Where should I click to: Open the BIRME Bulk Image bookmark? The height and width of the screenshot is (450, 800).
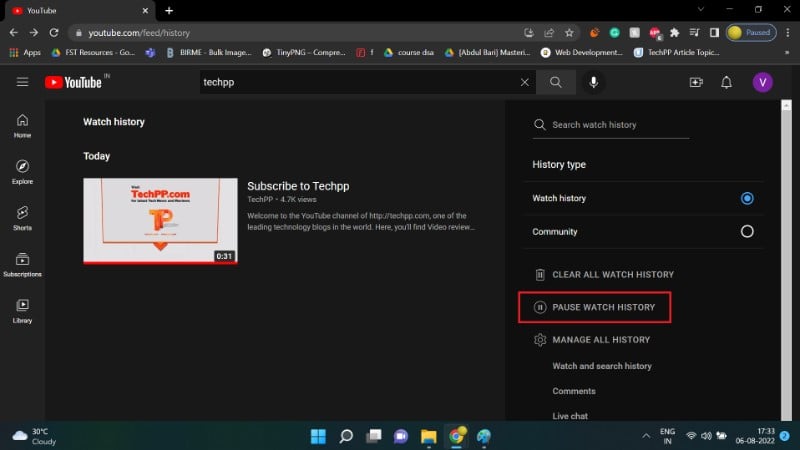click(209, 52)
